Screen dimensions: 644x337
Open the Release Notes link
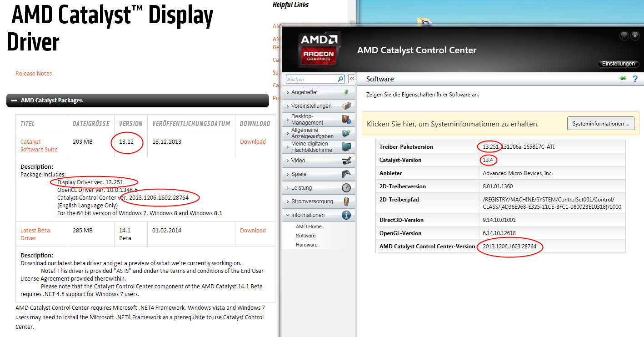(x=34, y=73)
